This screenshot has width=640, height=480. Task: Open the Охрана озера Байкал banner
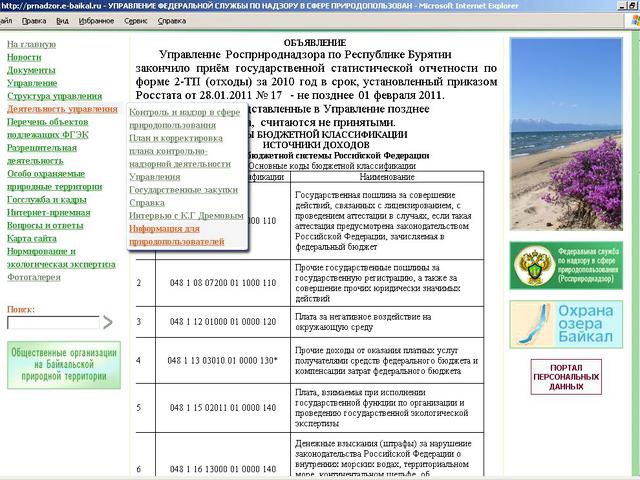566,324
